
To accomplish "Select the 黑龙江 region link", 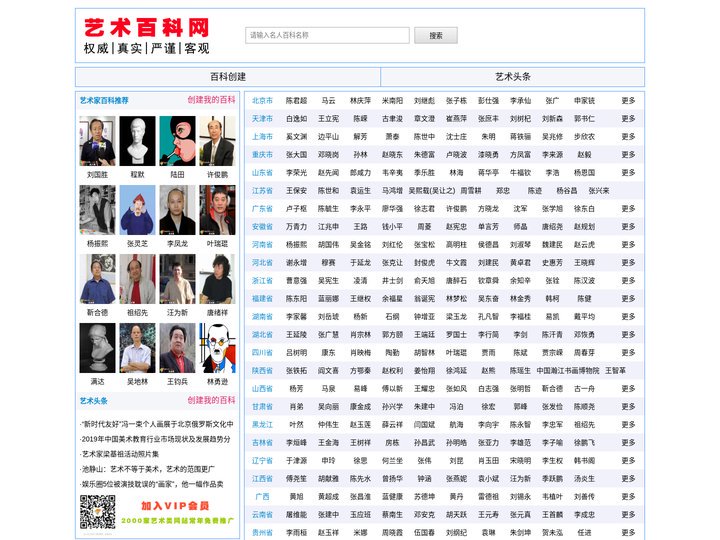I will pos(262,425).
